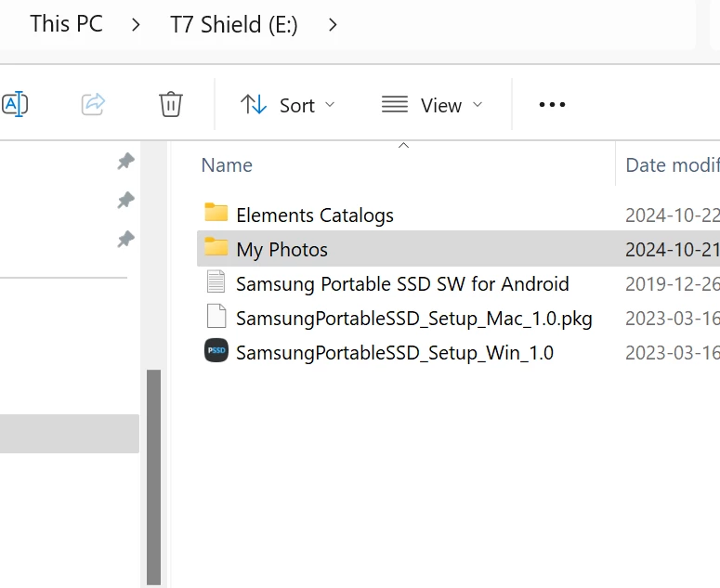Click the text document icon for Android file
Image resolution: width=720 pixels, height=588 pixels.
[216, 281]
